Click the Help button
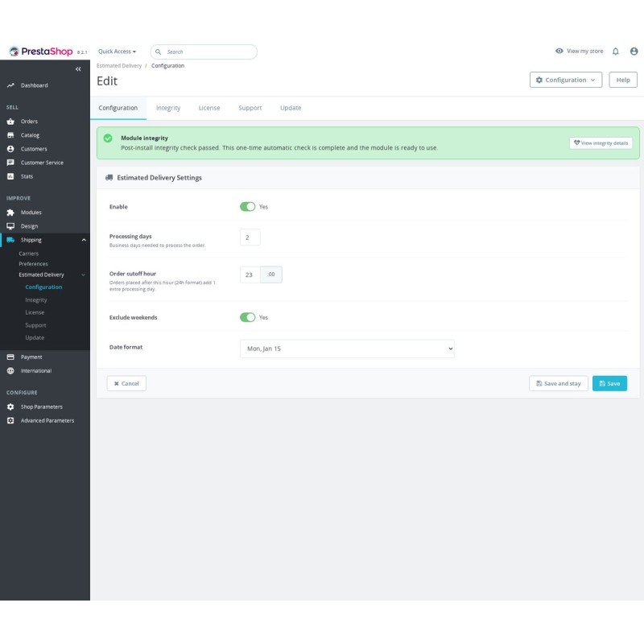This screenshot has height=644, width=644. coord(622,80)
